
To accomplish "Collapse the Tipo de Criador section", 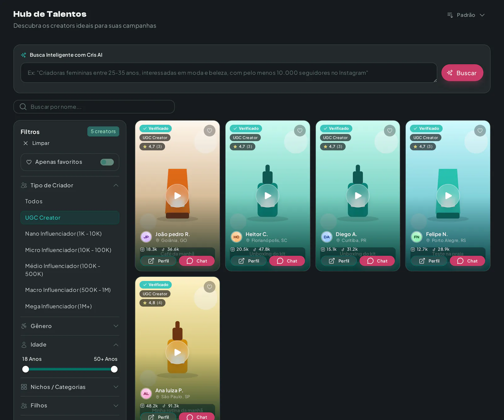I will click(70, 185).
